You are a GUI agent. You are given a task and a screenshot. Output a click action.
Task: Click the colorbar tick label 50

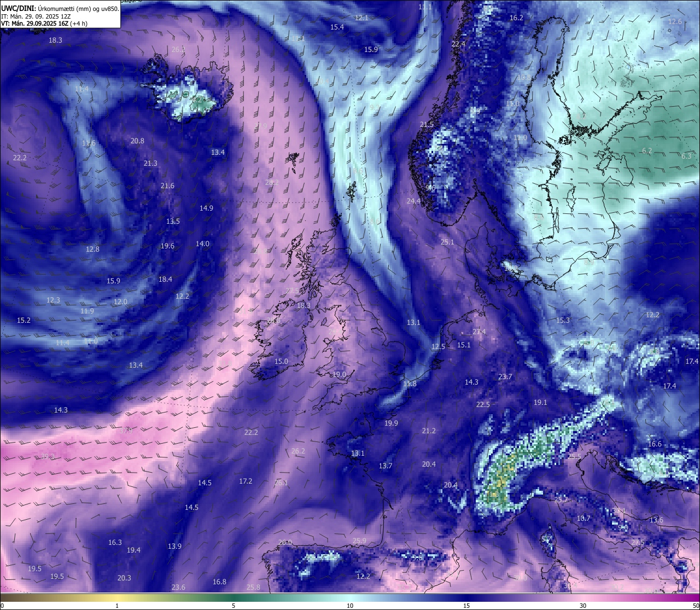tap(696, 606)
